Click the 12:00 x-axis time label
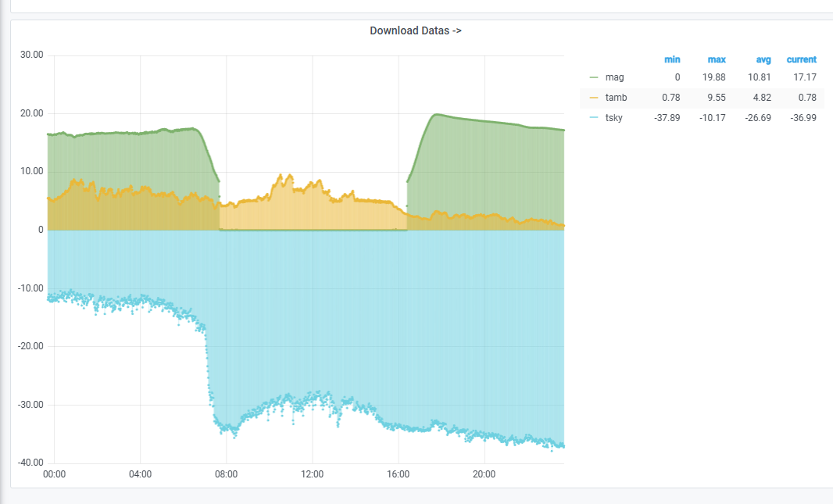This screenshot has width=833, height=504. [312, 474]
